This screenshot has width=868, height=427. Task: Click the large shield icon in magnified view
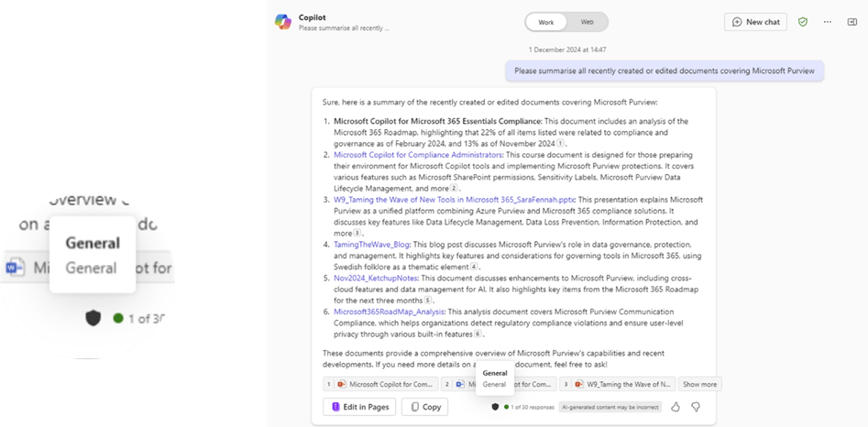93,318
